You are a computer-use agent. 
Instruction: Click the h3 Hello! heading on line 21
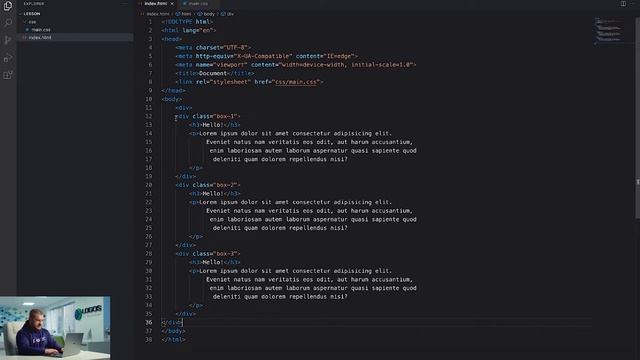(x=215, y=193)
